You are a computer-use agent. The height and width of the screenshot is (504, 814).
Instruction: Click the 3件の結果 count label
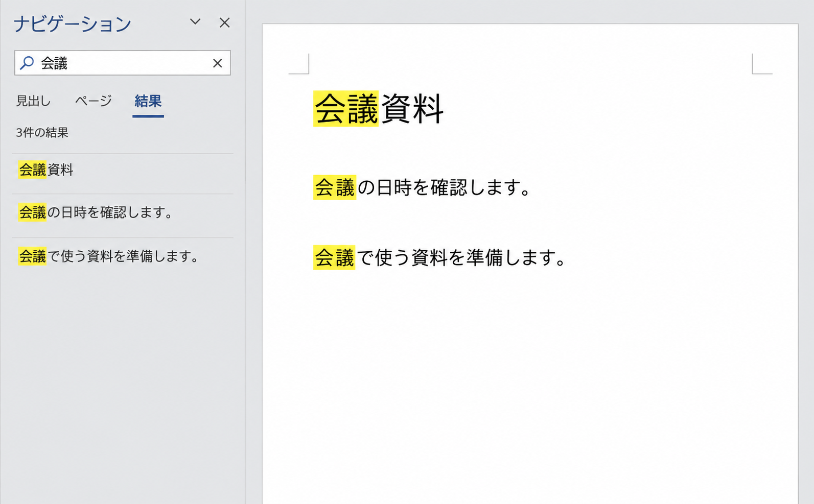pyautogui.click(x=42, y=133)
